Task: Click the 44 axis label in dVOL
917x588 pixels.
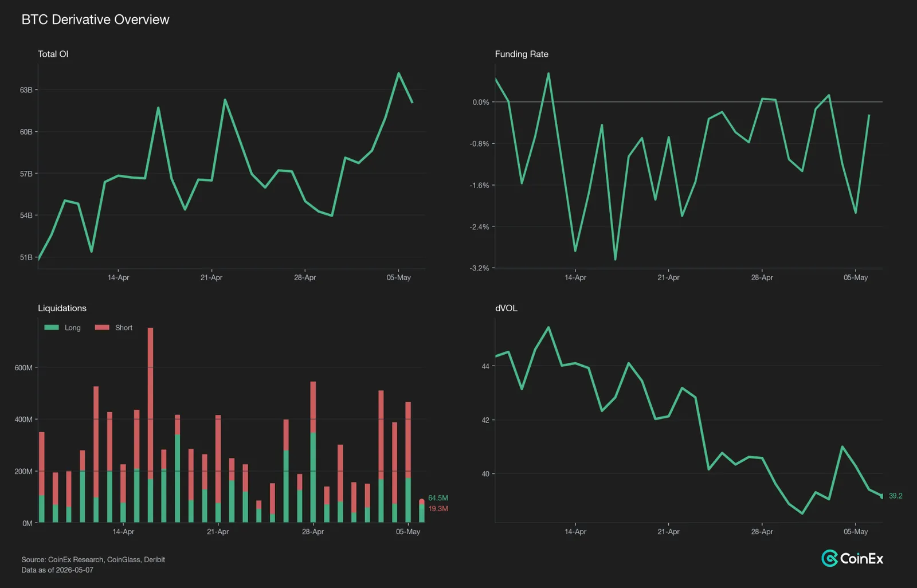Action: 485,366
